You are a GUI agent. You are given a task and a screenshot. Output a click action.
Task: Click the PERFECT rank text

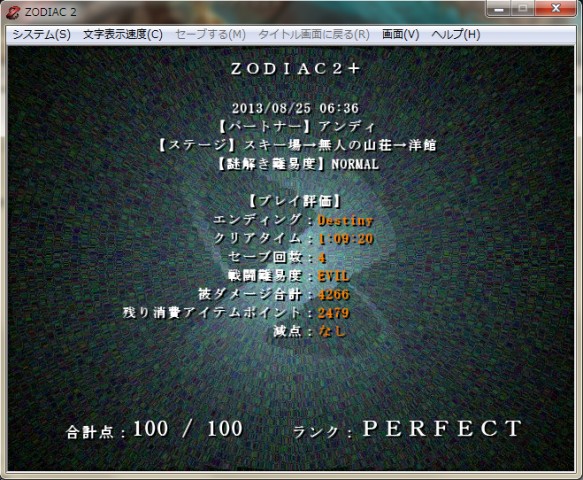click(442, 429)
